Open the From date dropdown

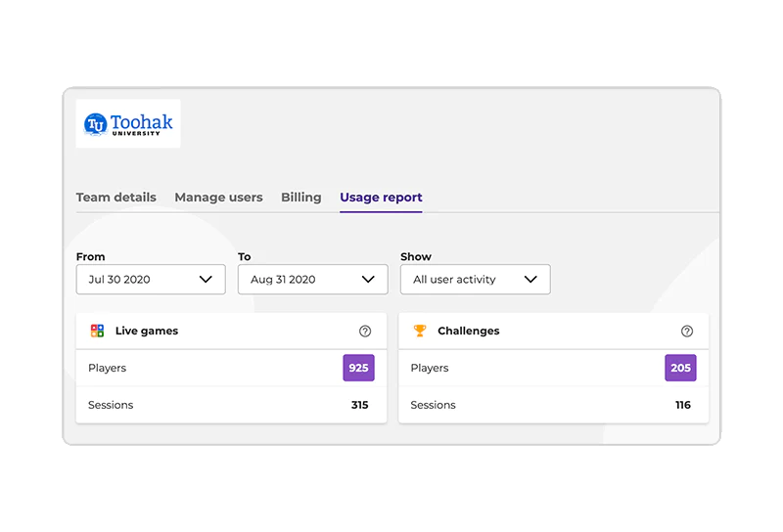[150, 280]
